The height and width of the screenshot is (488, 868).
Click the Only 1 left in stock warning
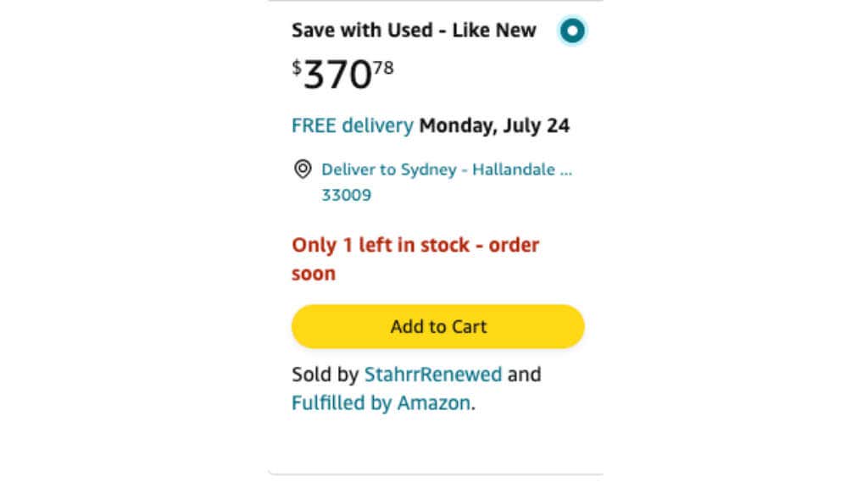[x=415, y=246]
